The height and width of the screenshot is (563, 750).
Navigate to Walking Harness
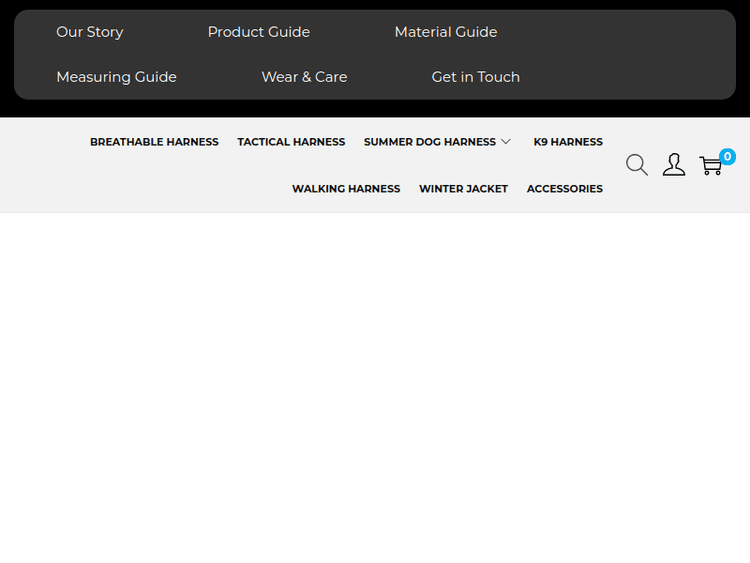(x=346, y=189)
